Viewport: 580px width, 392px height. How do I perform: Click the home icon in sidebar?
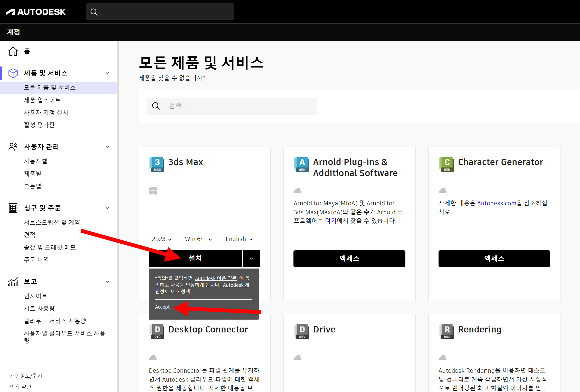(13, 51)
